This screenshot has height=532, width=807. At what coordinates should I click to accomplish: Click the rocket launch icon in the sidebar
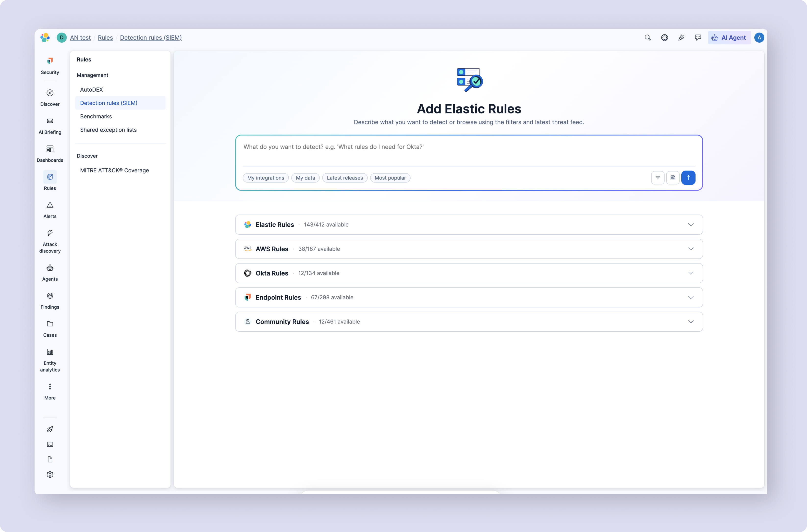[50, 429]
